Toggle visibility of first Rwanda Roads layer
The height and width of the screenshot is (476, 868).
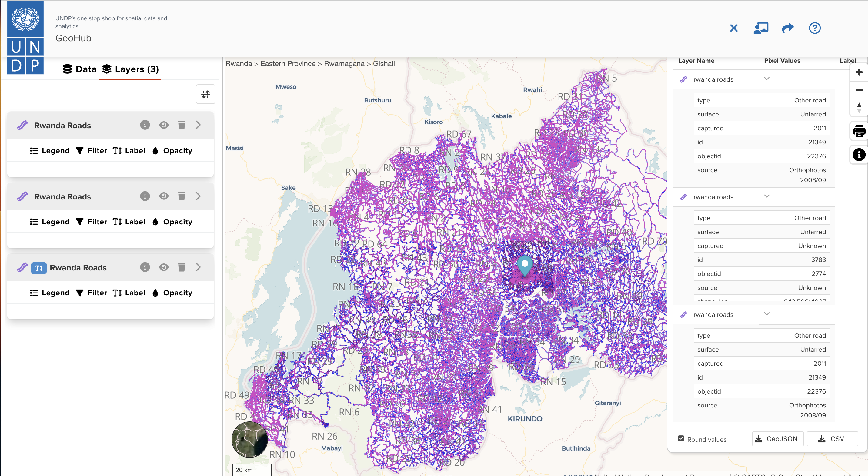(164, 125)
